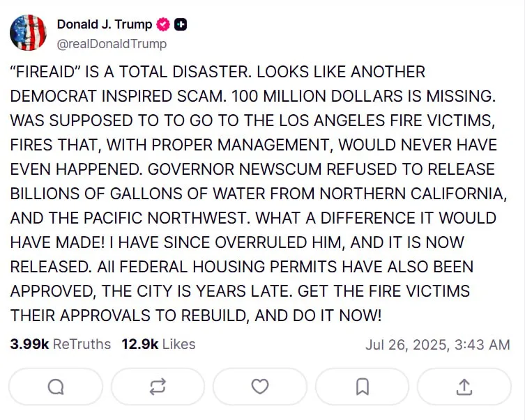Click the pink verified checkmark badge
This screenshot has height=420, width=525.
[x=164, y=24]
